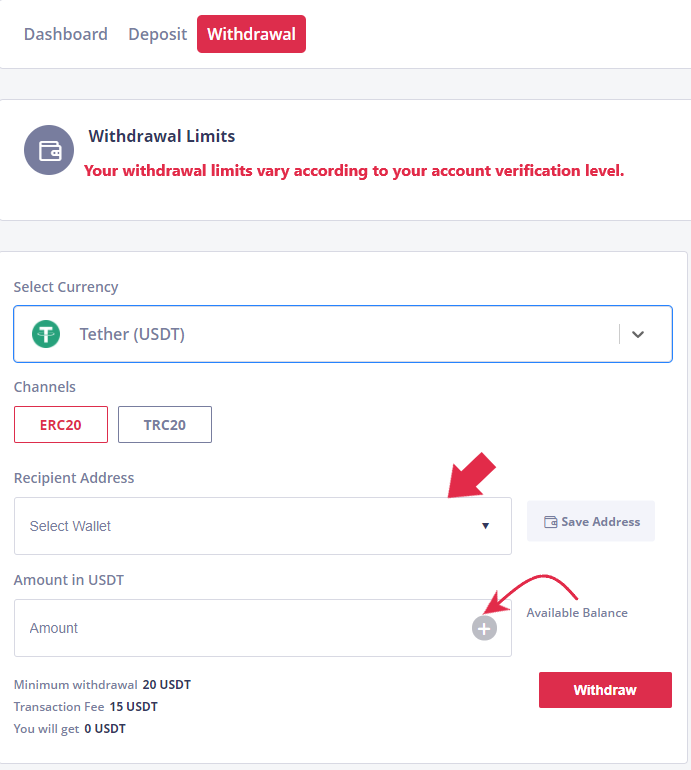Click the plus icon in Amount field

[x=484, y=629]
